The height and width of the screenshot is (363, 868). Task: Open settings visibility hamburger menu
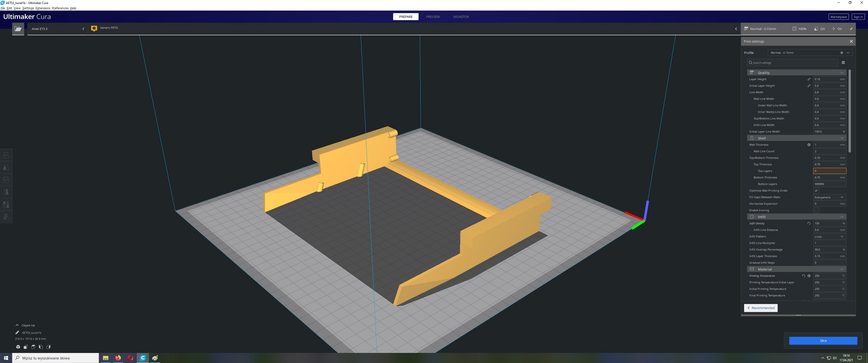pos(843,63)
